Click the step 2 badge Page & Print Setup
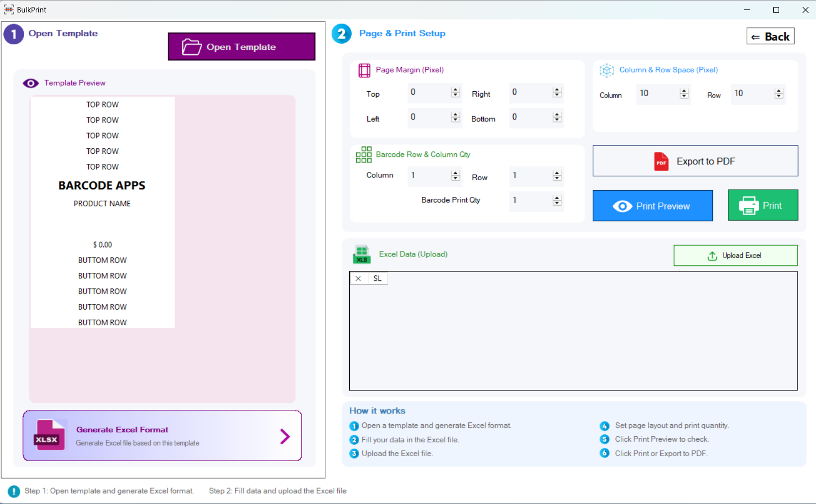Viewport: 816px width, 504px height. click(x=342, y=34)
